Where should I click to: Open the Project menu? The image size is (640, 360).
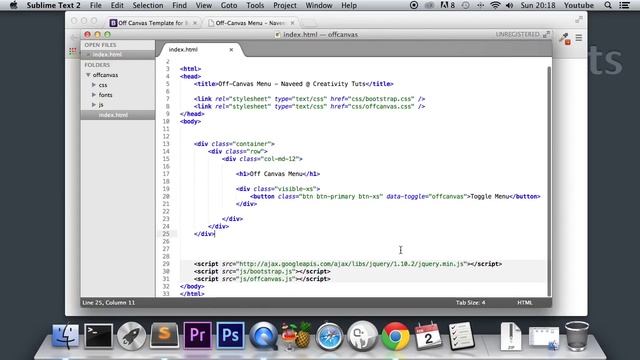(x=285, y=5)
